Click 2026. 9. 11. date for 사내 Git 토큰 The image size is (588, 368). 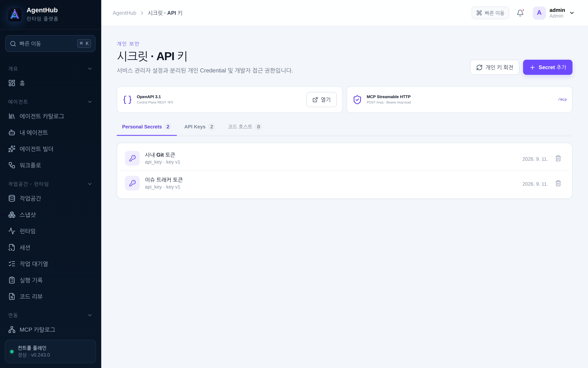tap(535, 159)
